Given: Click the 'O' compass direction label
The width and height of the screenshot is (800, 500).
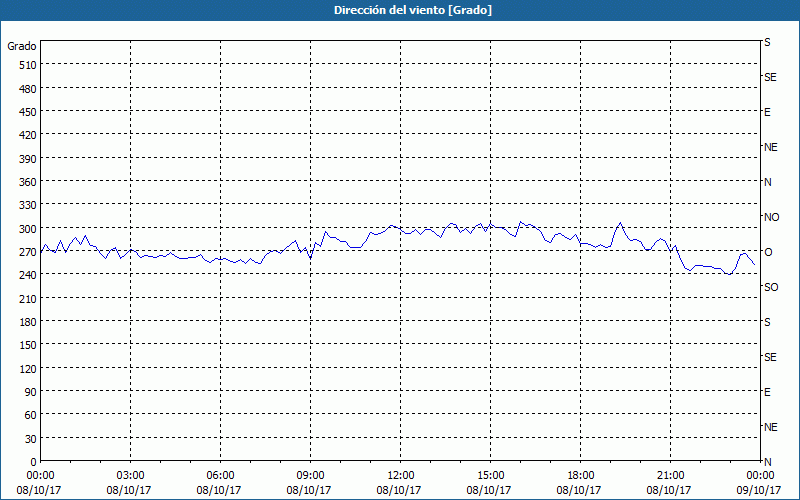Looking at the screenshot, I should [768, 252].
